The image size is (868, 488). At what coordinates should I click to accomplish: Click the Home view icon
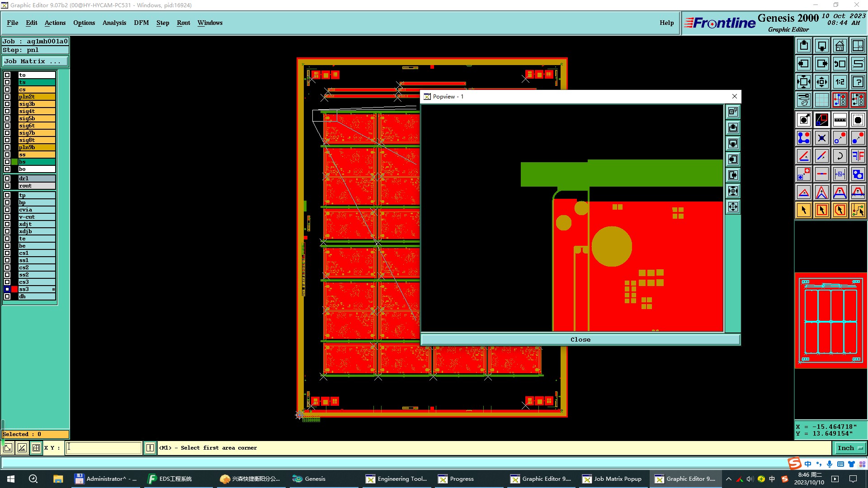tap(840, 46)
